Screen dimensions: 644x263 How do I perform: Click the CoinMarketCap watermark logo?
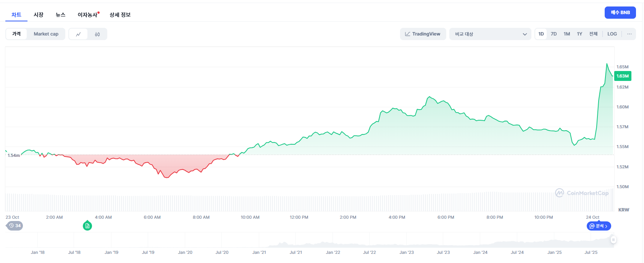[x=581, y=193]
